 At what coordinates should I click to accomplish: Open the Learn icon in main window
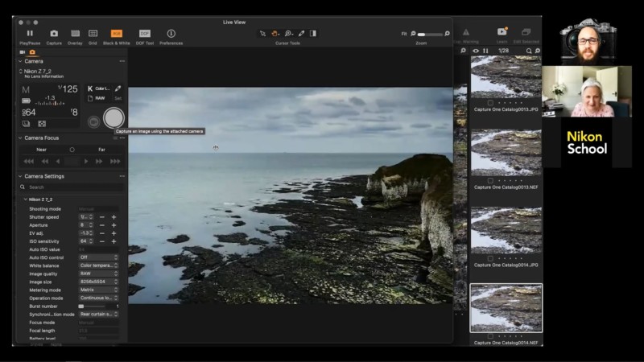click(502, 31)
